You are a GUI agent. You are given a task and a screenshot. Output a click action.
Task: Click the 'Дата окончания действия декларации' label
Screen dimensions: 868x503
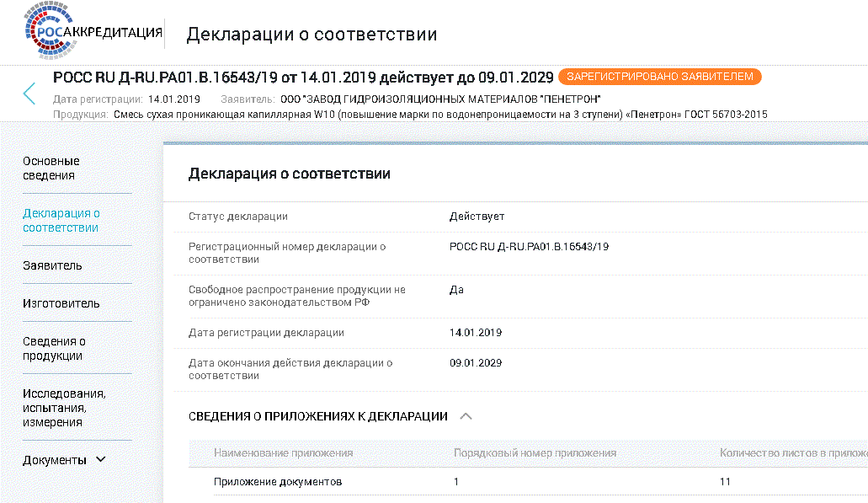point(290,369)
